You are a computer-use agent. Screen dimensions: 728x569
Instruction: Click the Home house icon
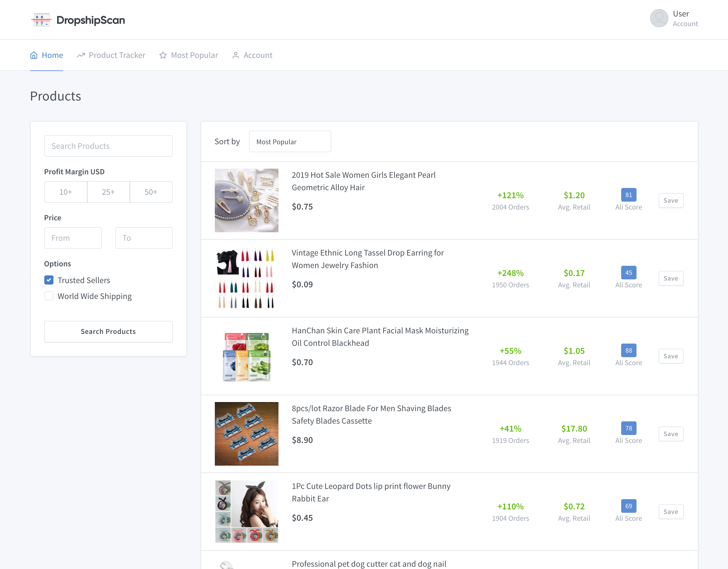tap(34, 55)
